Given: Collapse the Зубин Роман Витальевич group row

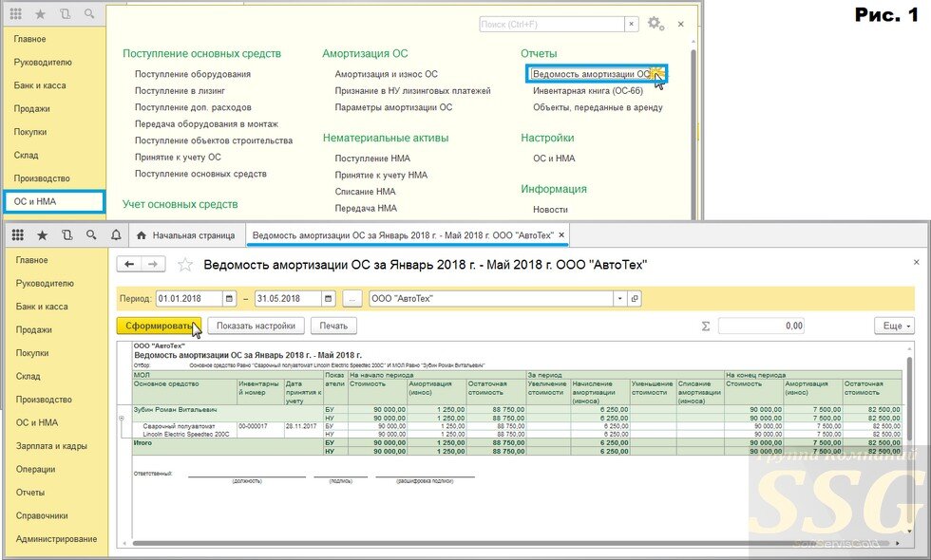Looking at the screenshot, I should point(122,418).
